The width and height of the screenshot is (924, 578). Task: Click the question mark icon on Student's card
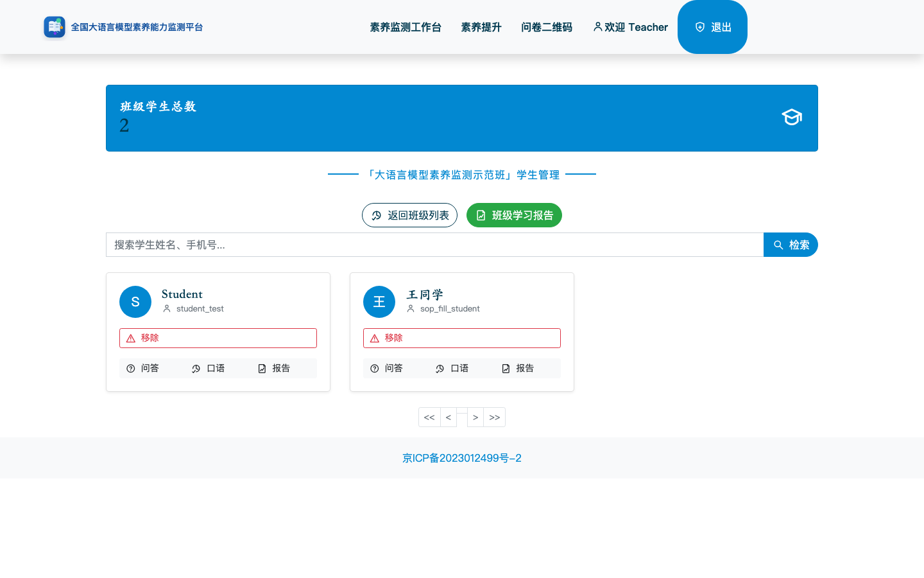click(x=131, y=369)
